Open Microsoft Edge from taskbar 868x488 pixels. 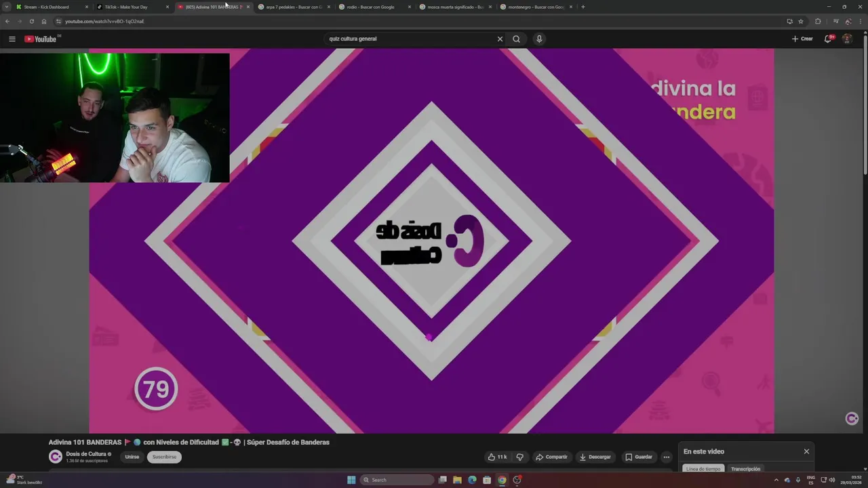tap(472, 480)
